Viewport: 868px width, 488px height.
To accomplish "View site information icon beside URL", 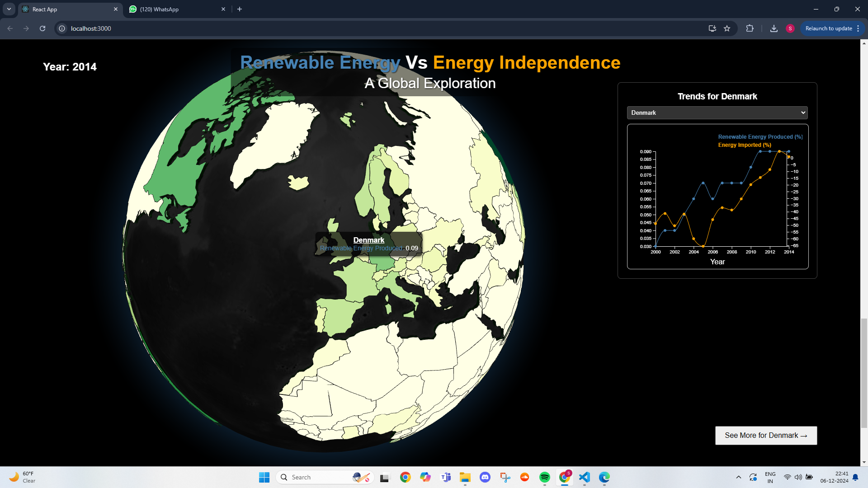I will pyautogui.click(x=62, y=28).
